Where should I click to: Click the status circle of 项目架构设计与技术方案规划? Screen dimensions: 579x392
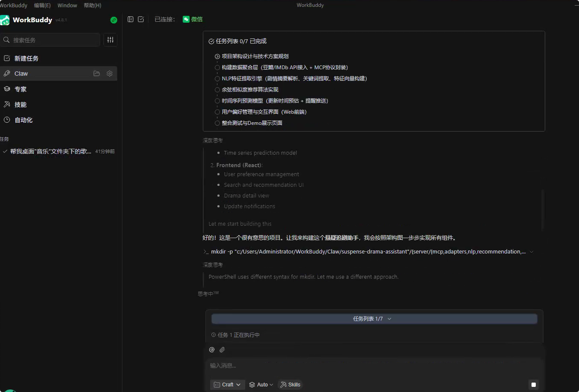pyautogui.click(x=217, y=56)
